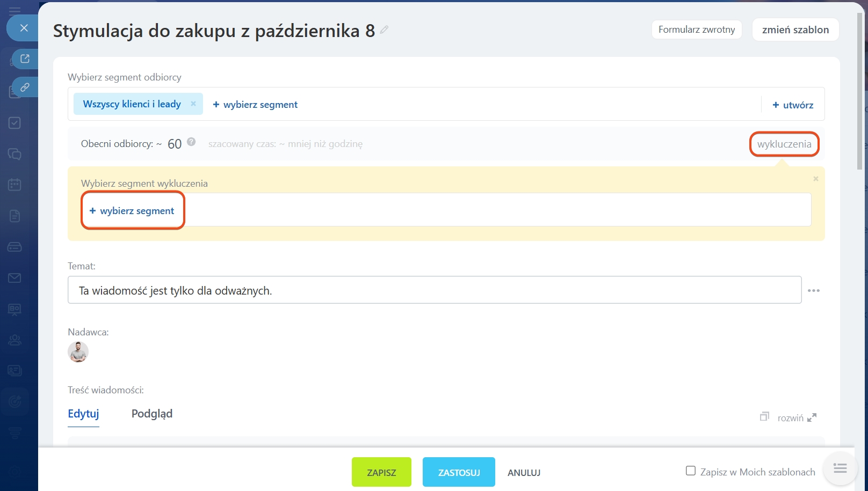Click into the Temat subject input field
This screenshot has height=491, width=868.
coord(434,290)
